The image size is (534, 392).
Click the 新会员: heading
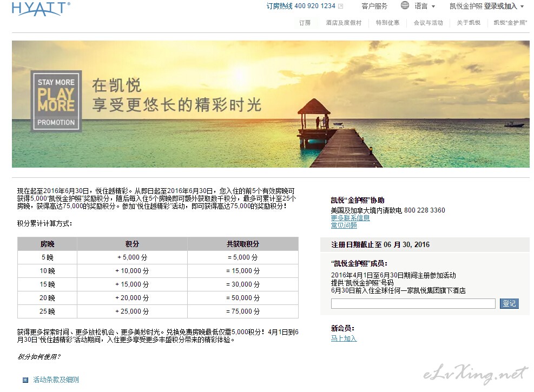click(x=342, y=328)
